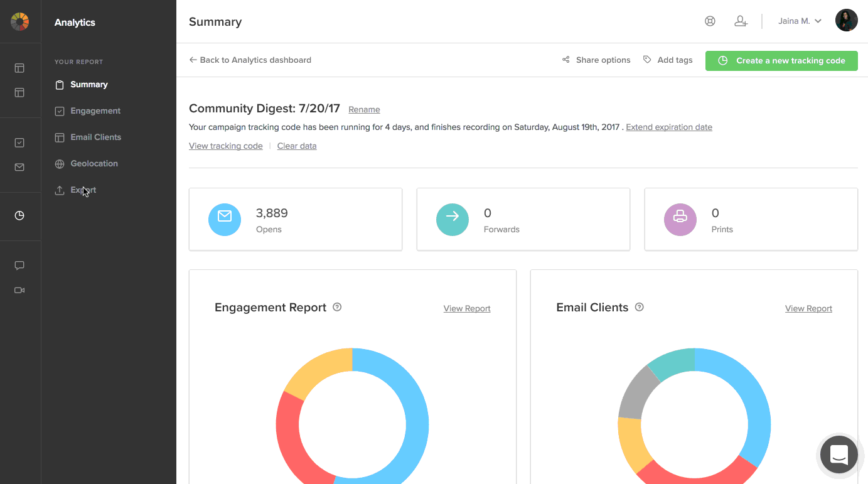868x484 pixels.
Task: Open the analytics pie-clock icon in left rail
Action: (x=19, y=216)
